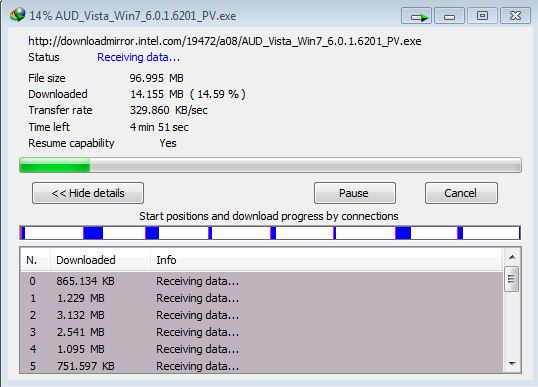
Task: Click the green arrow title bar button
Action: pyautogui.click(x=416, y=16)
